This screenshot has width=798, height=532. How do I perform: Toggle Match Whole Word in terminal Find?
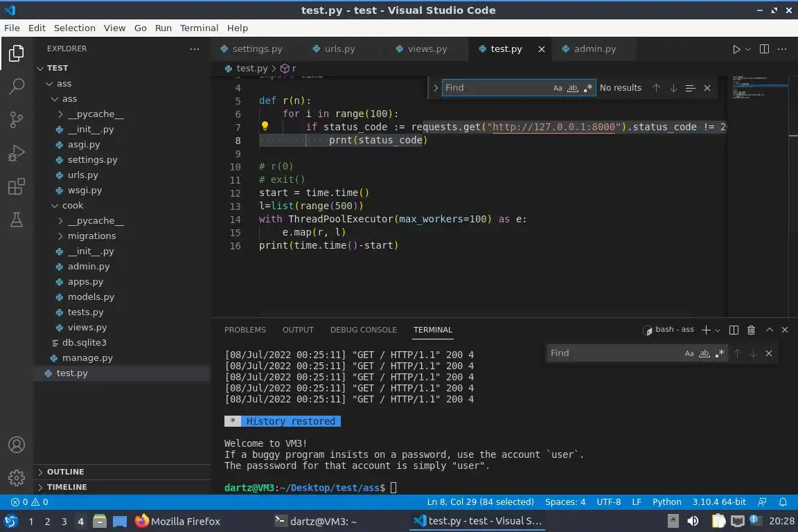[704, 353]
